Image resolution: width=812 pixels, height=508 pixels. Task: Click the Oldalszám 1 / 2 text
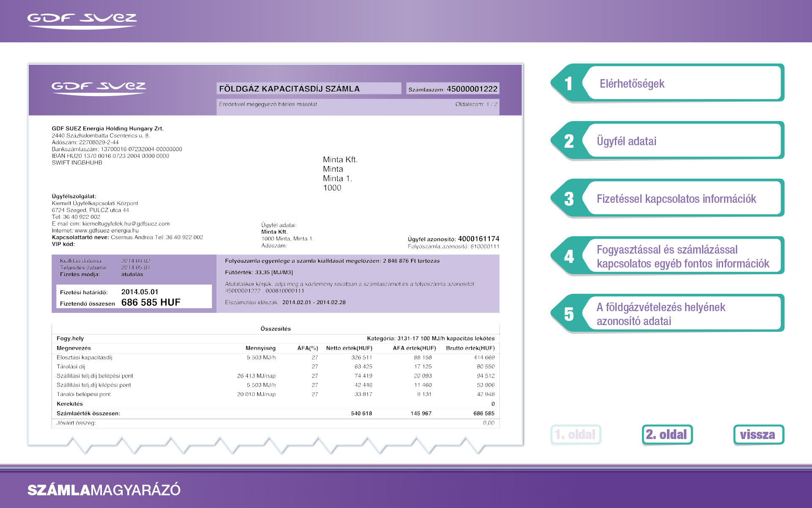coord(476,104)
